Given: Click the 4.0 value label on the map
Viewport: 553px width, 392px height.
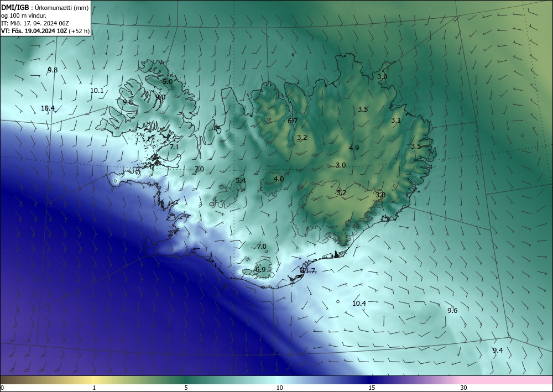Looking at the screenshot, I should pyautogui.click(x=279, y=179).
